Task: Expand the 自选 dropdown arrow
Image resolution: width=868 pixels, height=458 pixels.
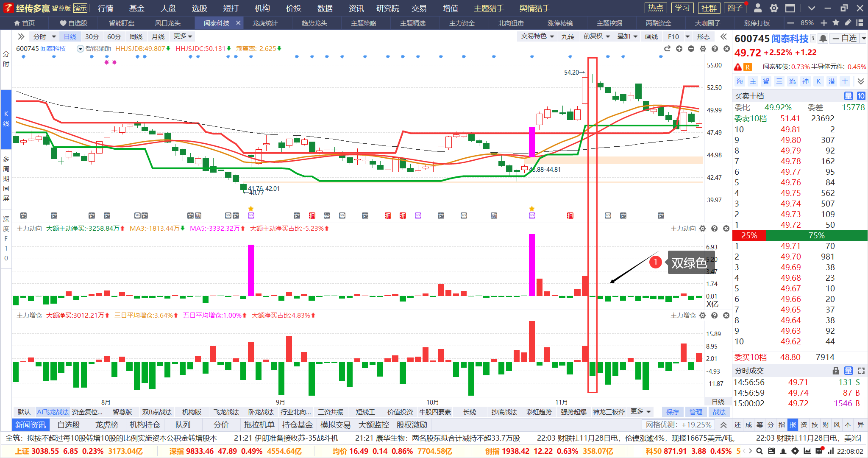Action: 864,39
